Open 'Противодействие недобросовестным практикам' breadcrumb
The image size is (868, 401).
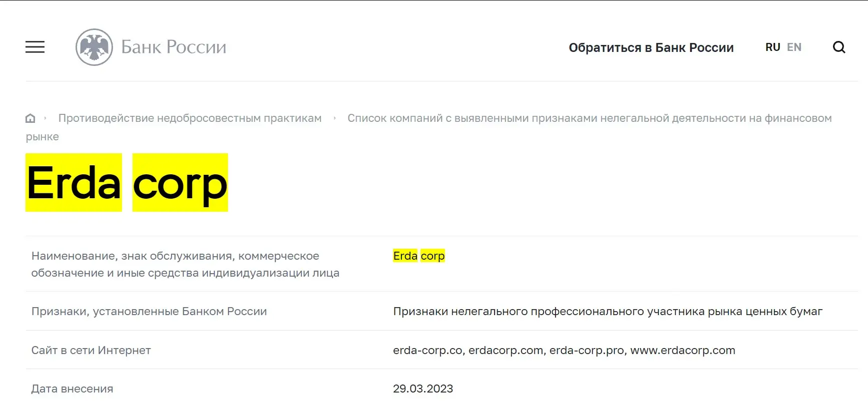click(x=189, y=118)
